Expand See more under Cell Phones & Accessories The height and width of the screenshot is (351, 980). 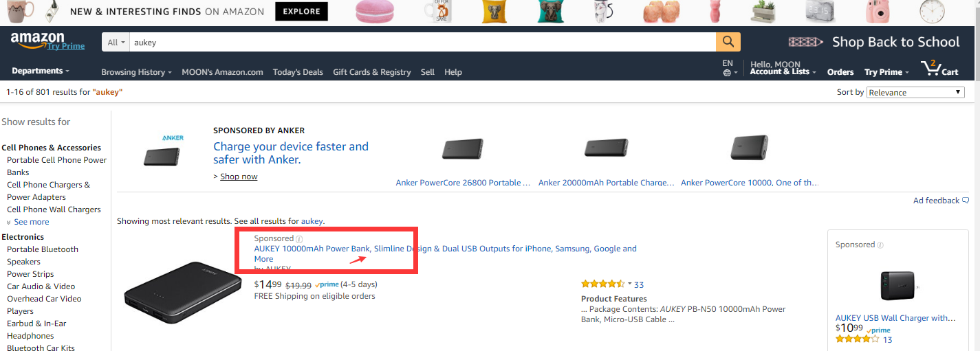(28, 222)
